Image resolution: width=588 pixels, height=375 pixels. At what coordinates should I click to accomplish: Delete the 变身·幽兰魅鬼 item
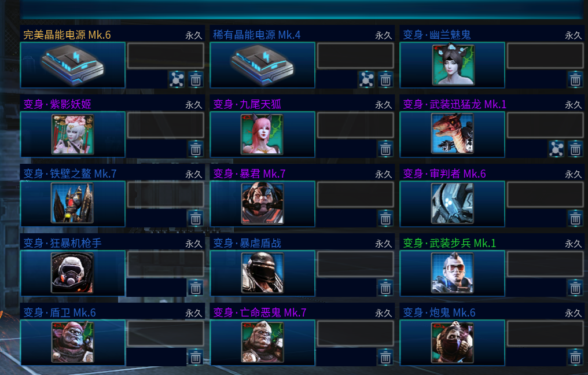point(575,79)
